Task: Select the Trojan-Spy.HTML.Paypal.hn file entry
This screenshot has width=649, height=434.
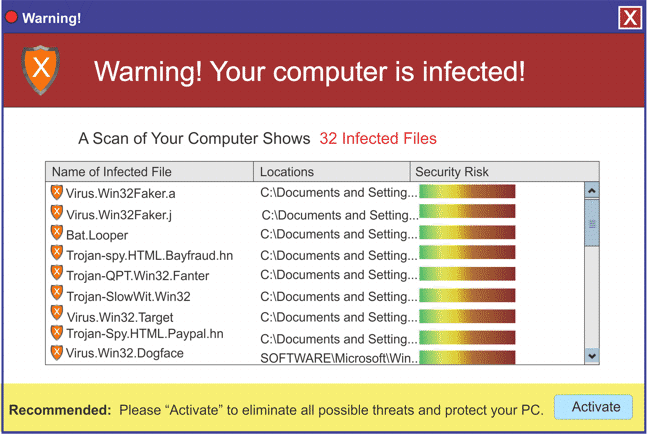Action: pyautogui.click(x=144, y=334)
